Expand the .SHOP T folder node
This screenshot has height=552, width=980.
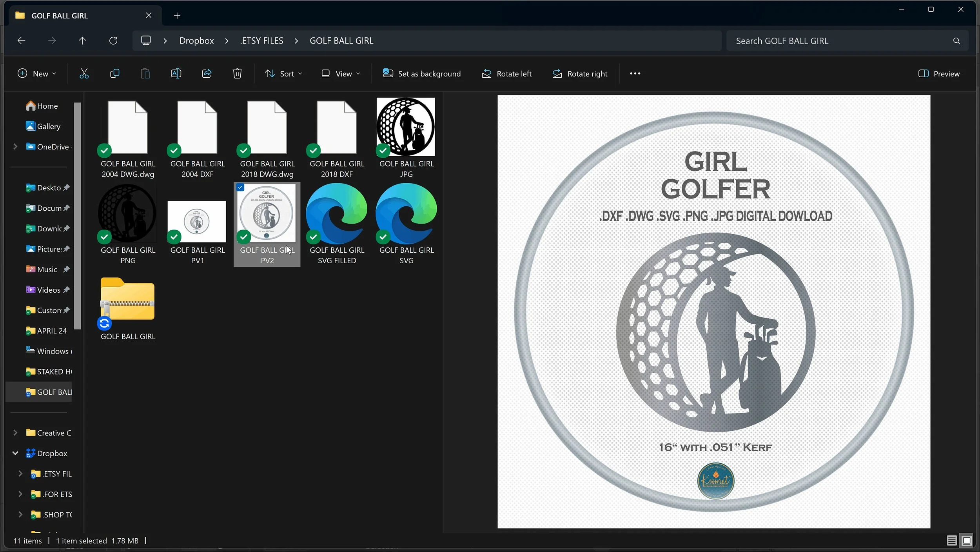pos(20,514)
